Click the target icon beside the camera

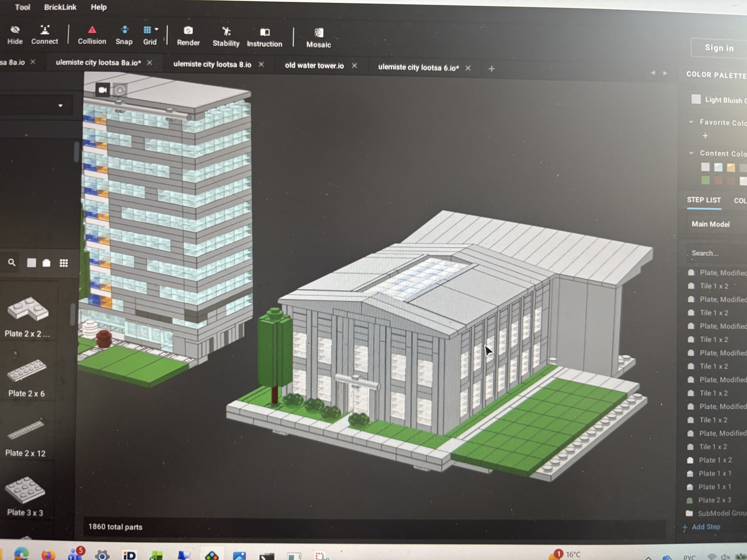coord(120,90)
